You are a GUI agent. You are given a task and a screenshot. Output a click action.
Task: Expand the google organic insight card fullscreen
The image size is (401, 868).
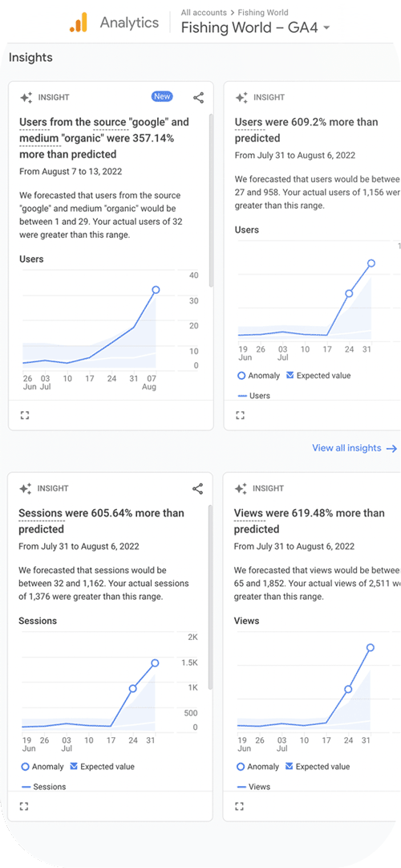point(24,415)
